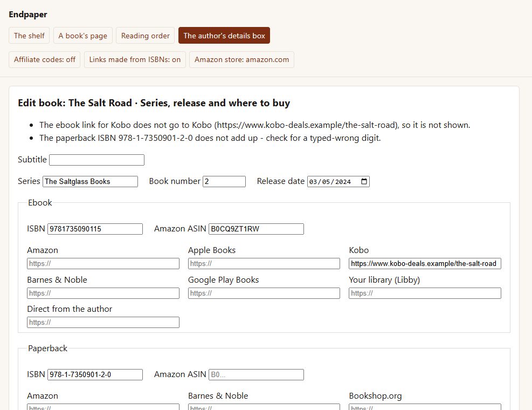Screen dimensions: 532x410
Task: Focus the Subtitle text field
Action: click(x=96, y=160)
